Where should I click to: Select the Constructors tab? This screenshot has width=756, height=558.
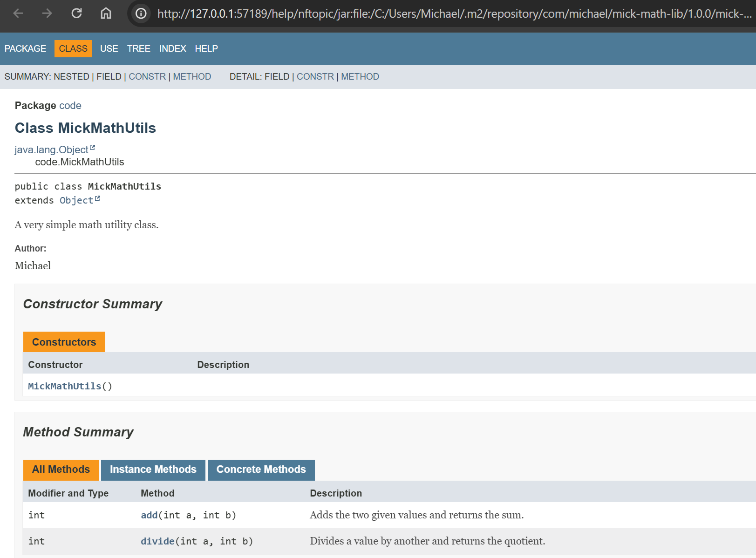pyautogui.click(x=64, y=342)
